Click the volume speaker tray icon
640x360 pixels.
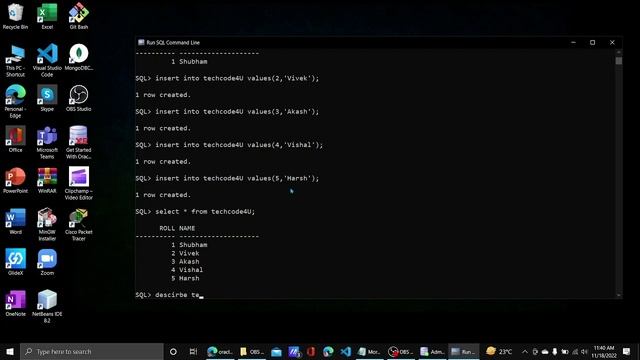point(584,351)
